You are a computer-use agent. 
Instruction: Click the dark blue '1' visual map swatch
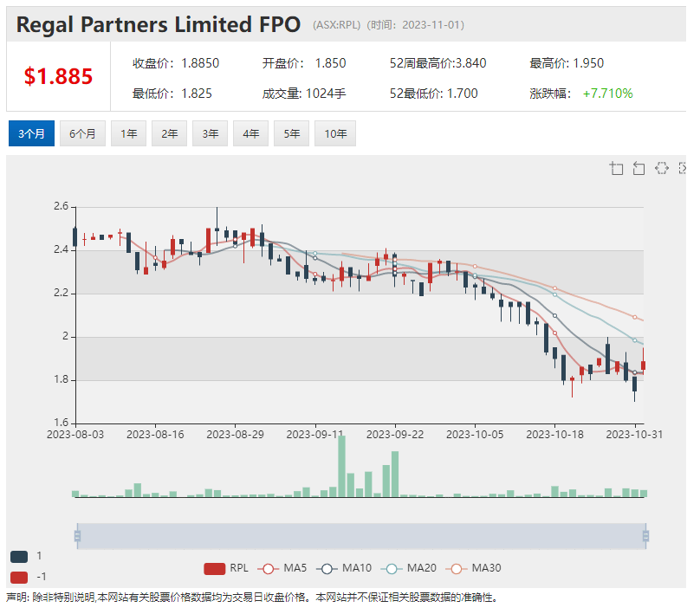click(18, 556)
